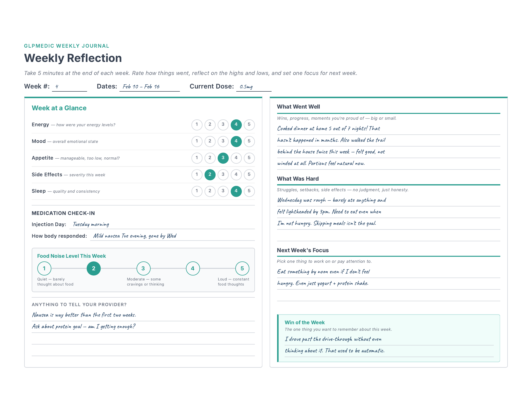Set Food Noise Level to 5
The width and height of the screenshot is (532, 411).
(x=242, y=268)
